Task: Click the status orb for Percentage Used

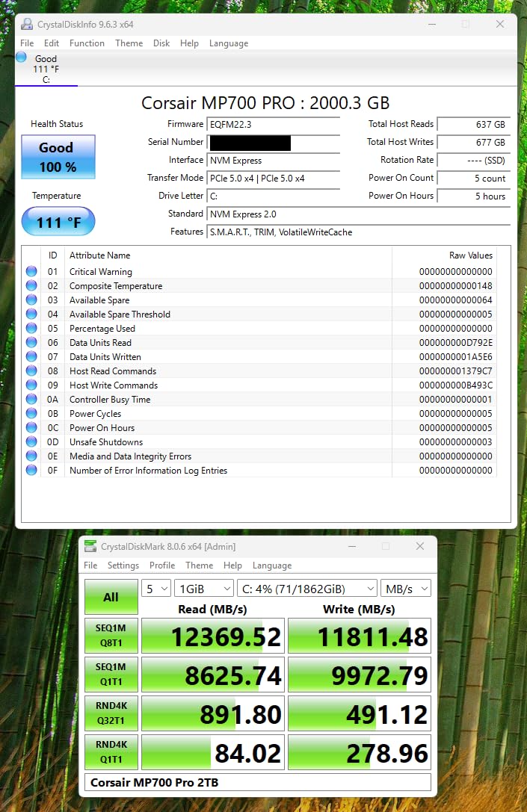Action: click(x=31, y=329)
